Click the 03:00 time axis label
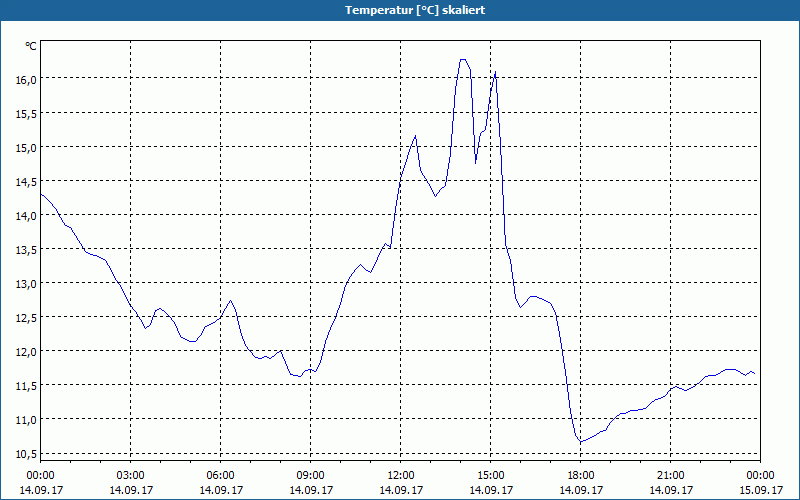 131,476
